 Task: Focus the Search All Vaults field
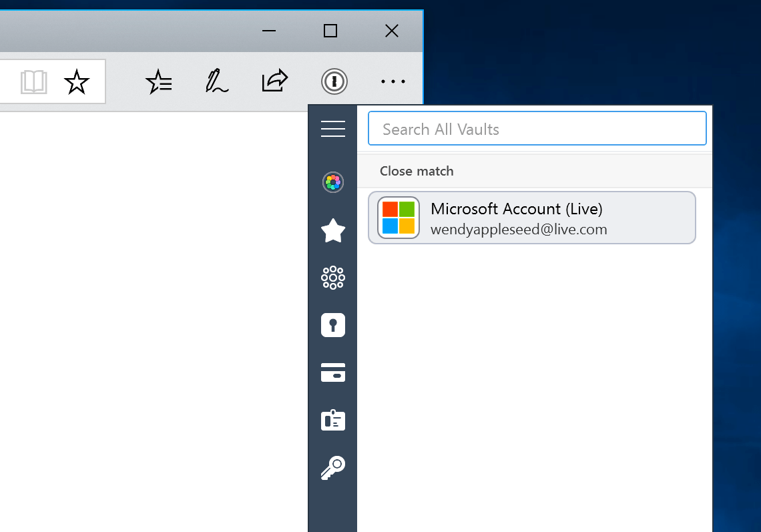tap(537, 129)
